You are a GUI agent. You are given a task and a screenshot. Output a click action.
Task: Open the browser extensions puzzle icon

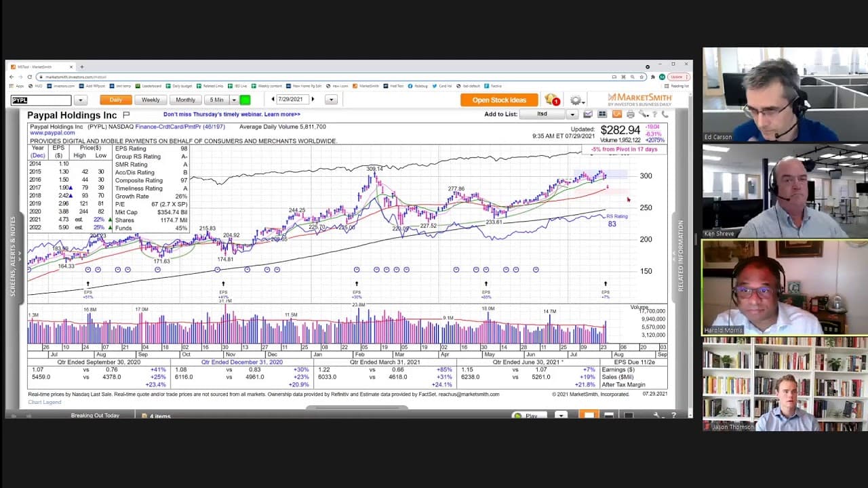[654, 77]
